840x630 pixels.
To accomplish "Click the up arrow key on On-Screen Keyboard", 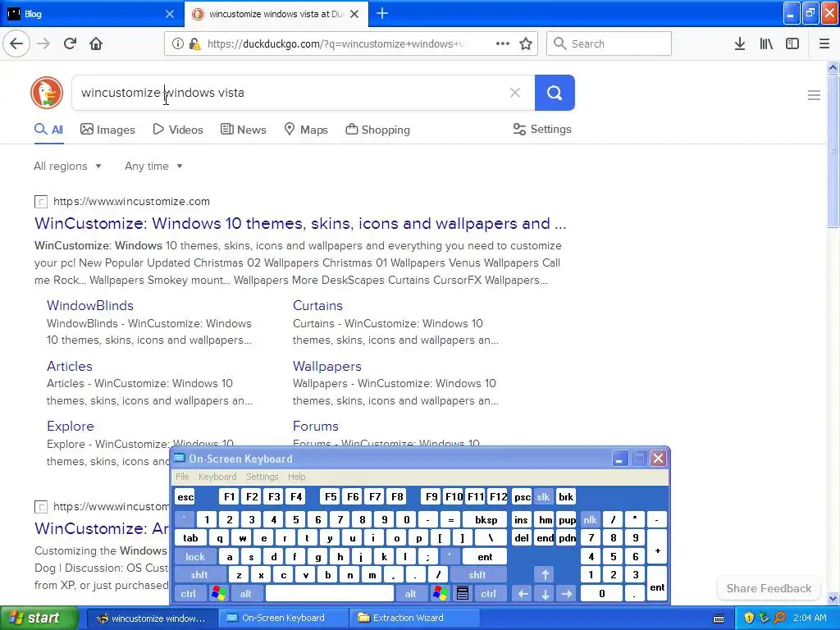I will [x=545, y=575].
